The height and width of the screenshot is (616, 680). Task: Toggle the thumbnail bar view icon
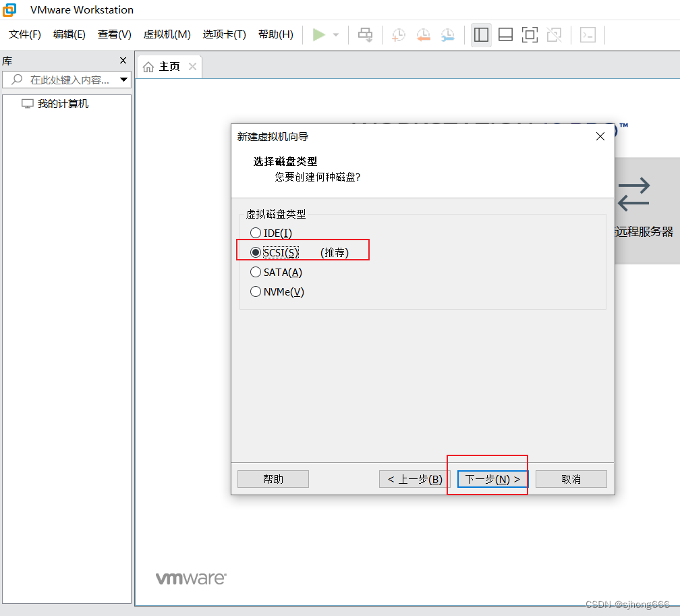point(505,34)
